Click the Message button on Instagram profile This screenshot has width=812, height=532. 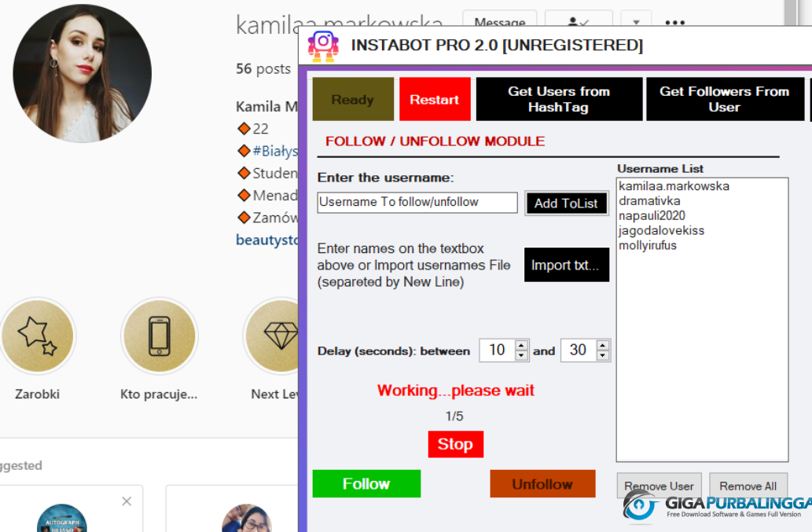pyautogui.click(x=500, y=20)
